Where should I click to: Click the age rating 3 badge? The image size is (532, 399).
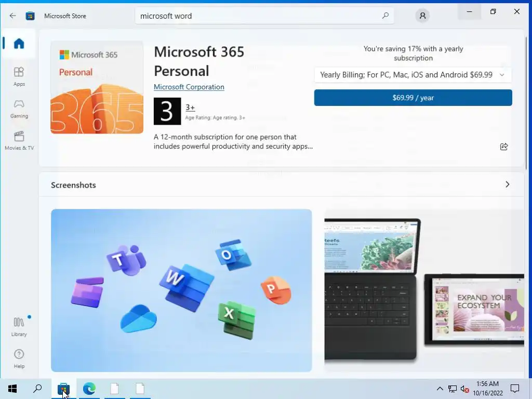(x=167, y=111)
